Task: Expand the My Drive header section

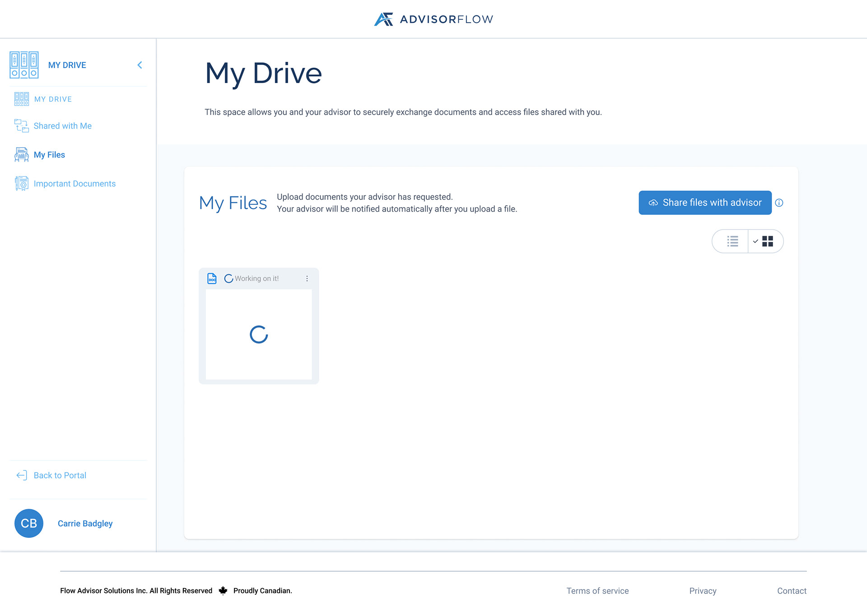Action: tap(67, 65)
